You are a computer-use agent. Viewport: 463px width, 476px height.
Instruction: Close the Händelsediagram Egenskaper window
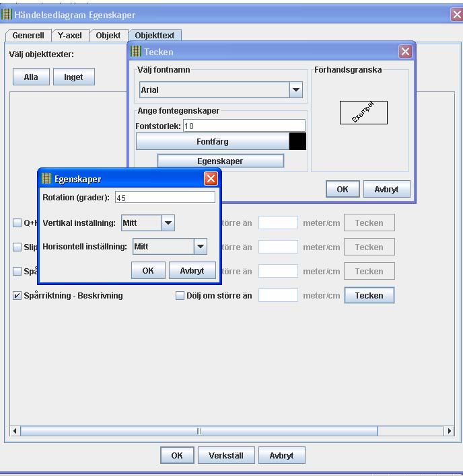coord(457,14)
